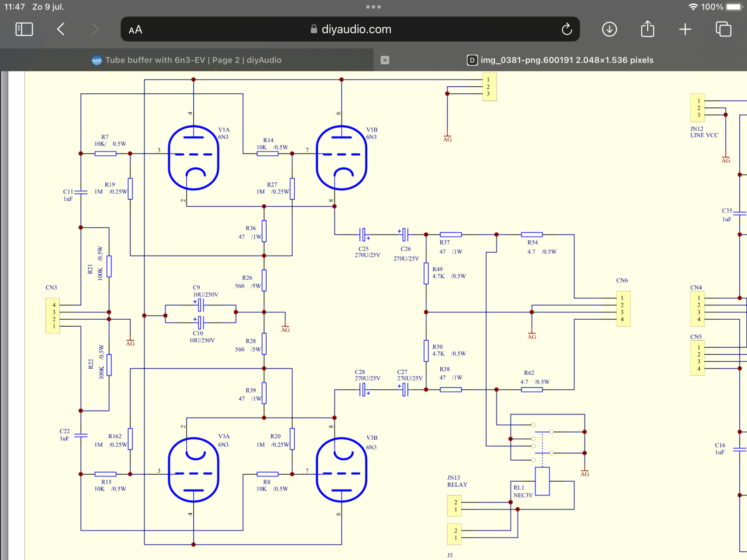Image resolution: width=747 pixels, height=560 pixels.
Task: Tap the R8 10K resistor label
Action: click(272, 485)
